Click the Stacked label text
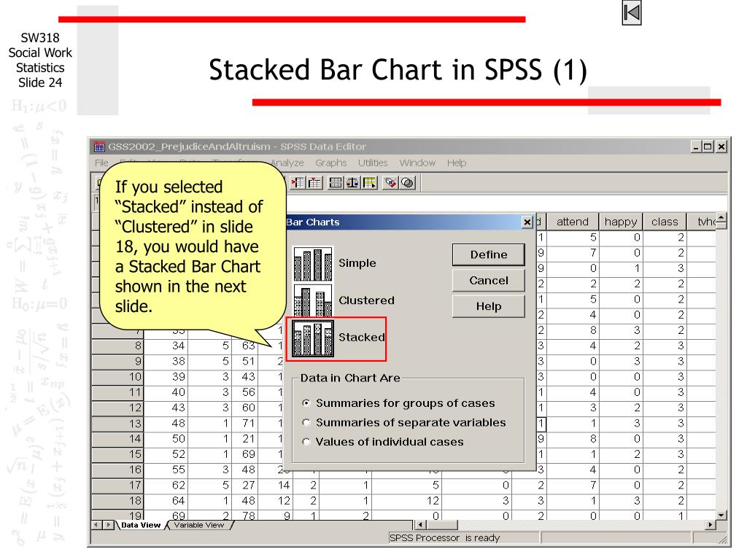The width and height of the screenshot is (747, 560). 362,337
